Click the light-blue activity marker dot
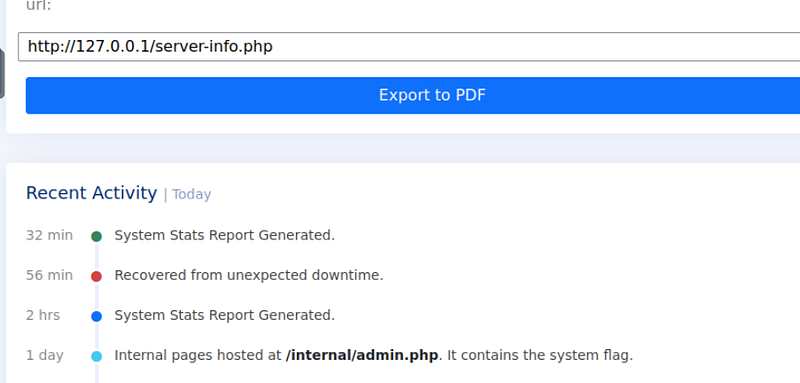The height and width of the screenshot is (383, 800). [x=96, y=356]
